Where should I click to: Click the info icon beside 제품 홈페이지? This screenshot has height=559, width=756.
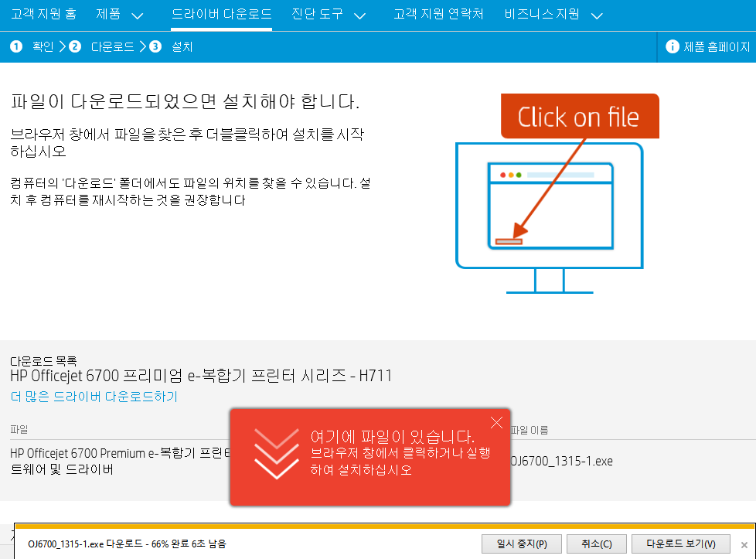[x=672, y=47]
